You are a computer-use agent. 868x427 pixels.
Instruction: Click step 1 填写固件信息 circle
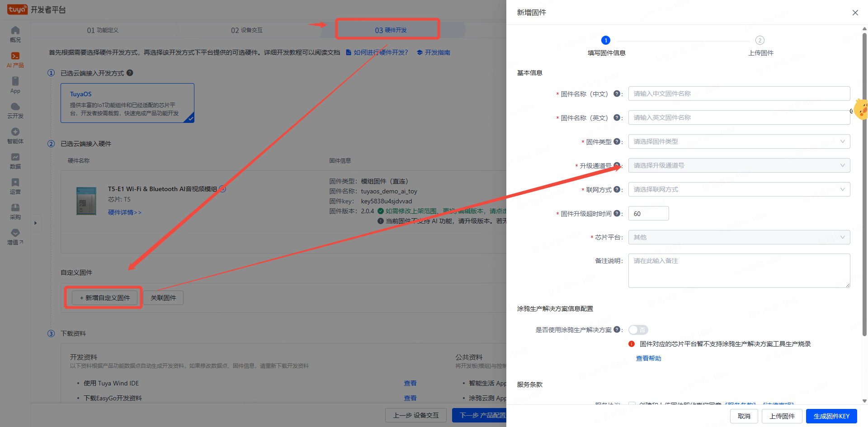point(606,40)
